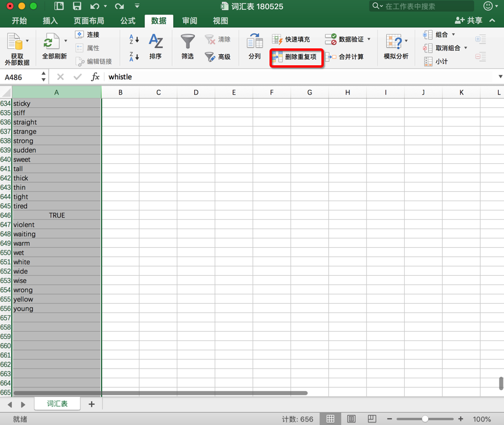Click the Group button
Viewport: 504px width, 425px height.
point(436,34)
